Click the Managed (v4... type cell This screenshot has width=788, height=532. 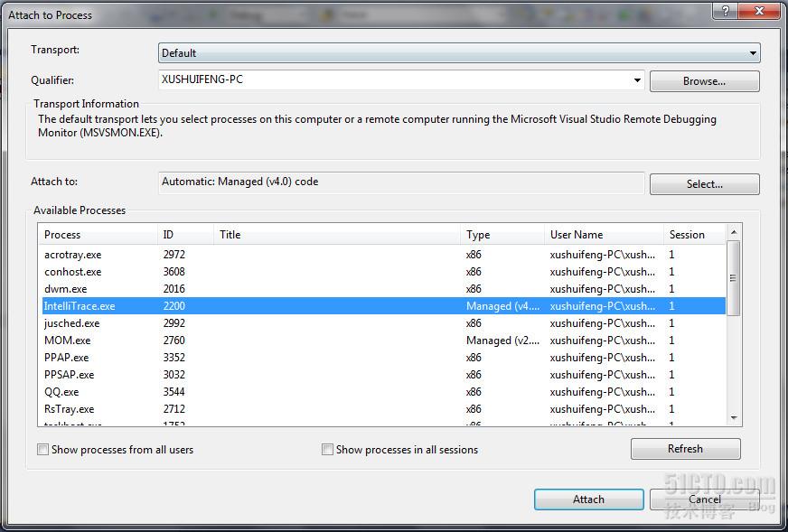point(502,306)
